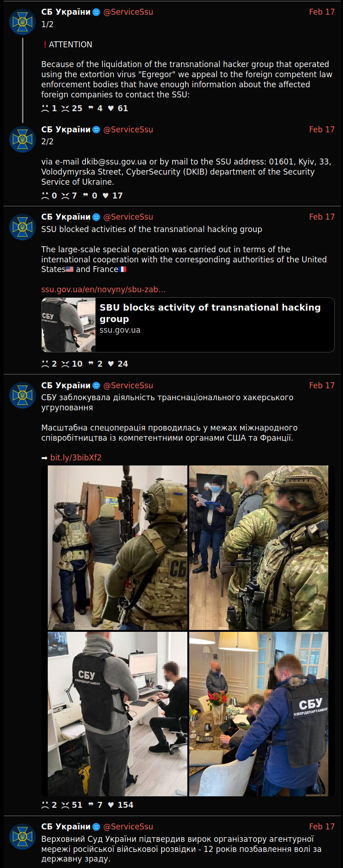
Task: Open @ServiceSsu handle on the 2/2 tweet
Action: coord(128,130)
